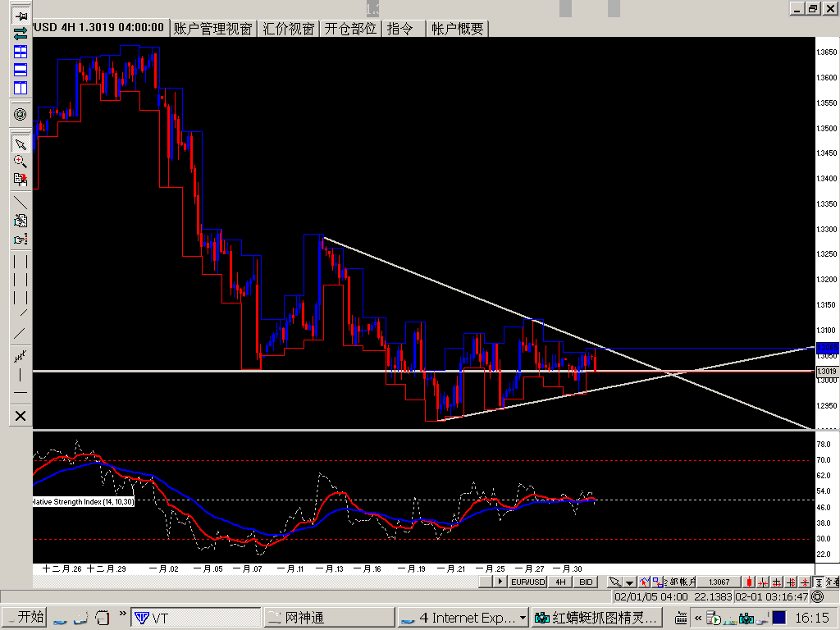The image size is (840, 630).
Task: Select the arrow pointer tool
Action: (21, 144)
